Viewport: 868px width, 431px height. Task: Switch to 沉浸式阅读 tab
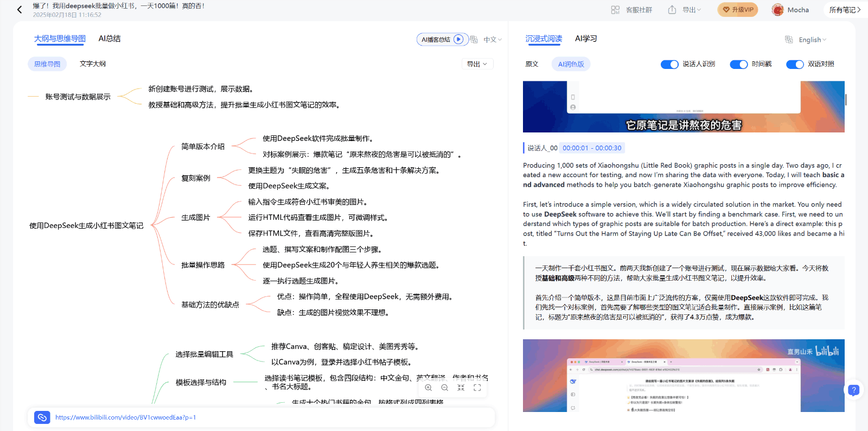(x=544, y=39)
